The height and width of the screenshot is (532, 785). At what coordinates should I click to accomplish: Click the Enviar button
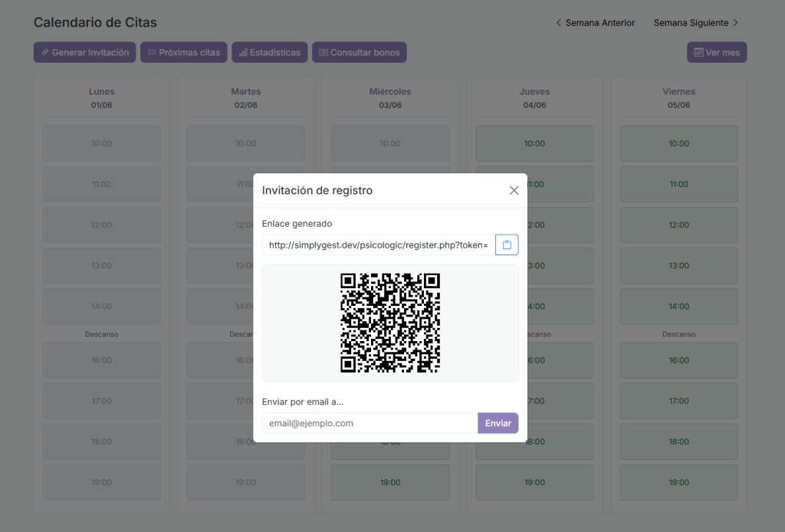(x=498, y=423)
